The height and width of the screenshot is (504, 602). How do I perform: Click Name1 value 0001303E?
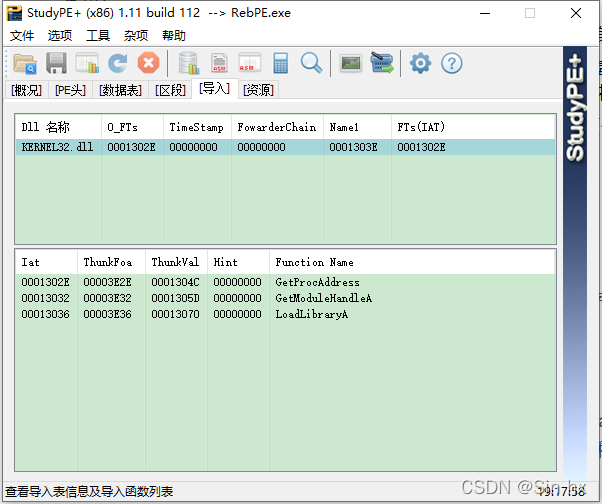[353, 147]
